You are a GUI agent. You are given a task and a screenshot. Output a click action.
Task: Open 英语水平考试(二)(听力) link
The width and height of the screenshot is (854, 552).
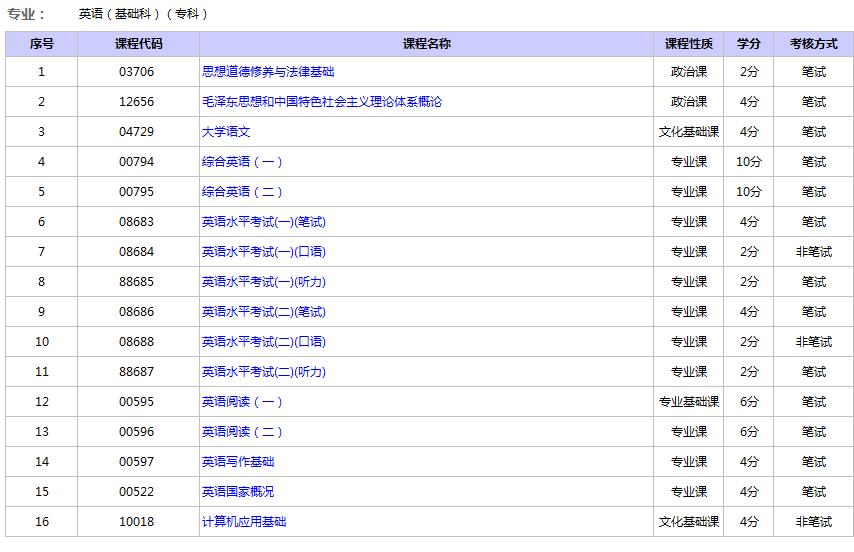264,372
